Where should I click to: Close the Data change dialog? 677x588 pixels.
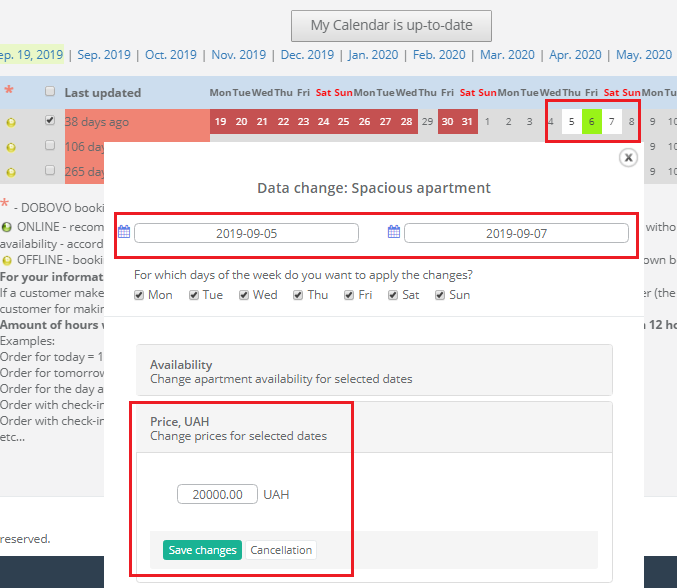point(628,158)
